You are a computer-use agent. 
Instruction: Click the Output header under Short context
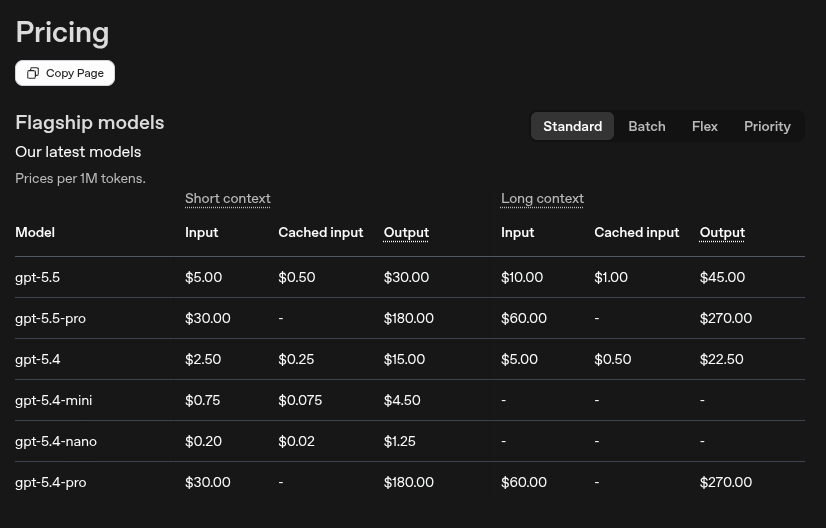pos(406,232)
